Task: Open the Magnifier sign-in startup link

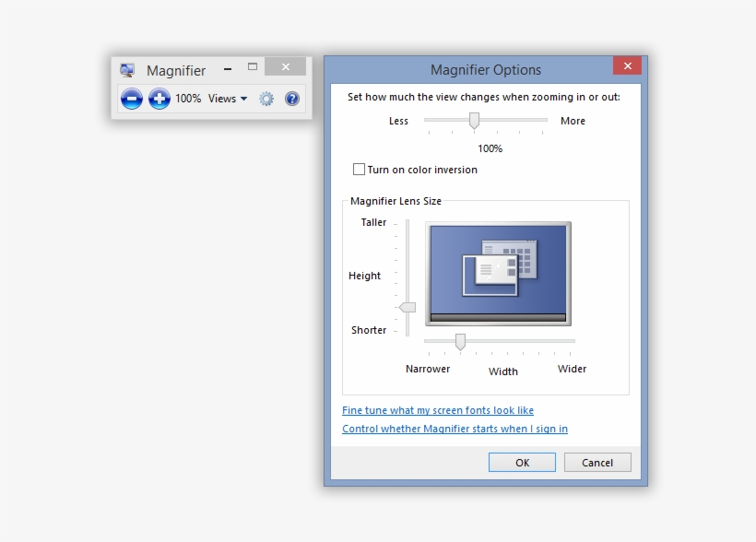Action: (455, 429)
